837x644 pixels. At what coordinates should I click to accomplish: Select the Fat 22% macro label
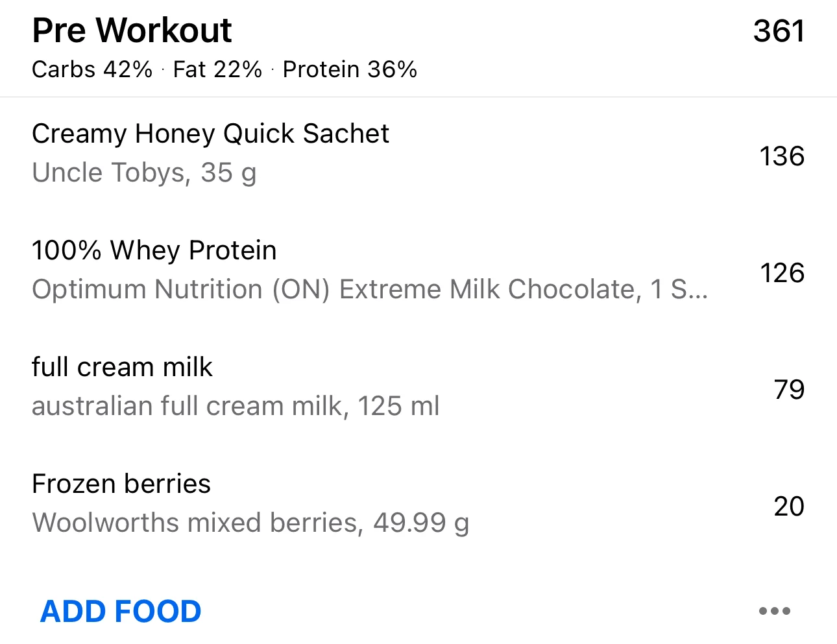217,69
